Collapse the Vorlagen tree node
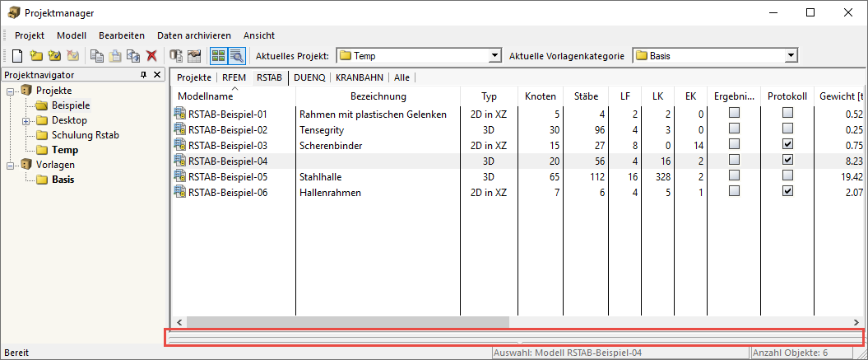868x360 pixels. 11,166
